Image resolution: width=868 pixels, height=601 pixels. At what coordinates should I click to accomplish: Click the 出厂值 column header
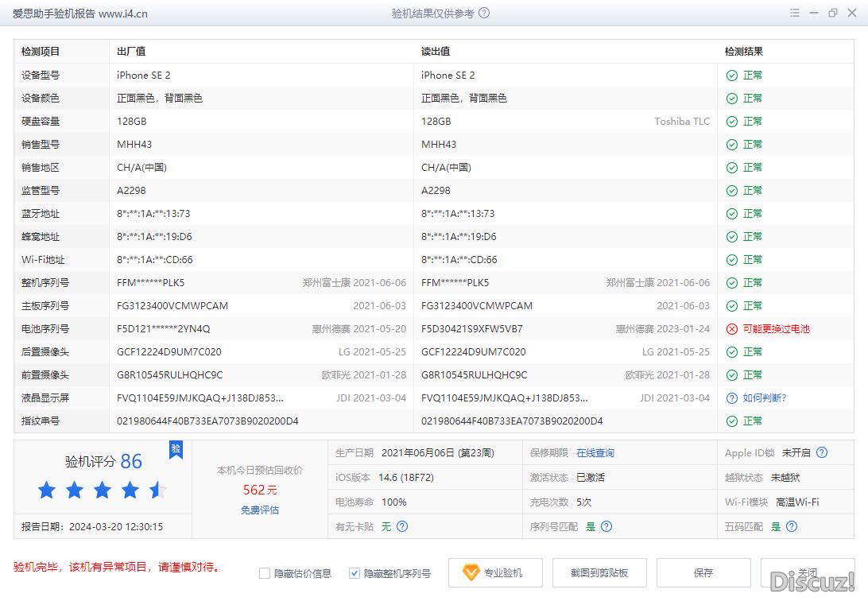pyautogui.click(x=131, y=52)
